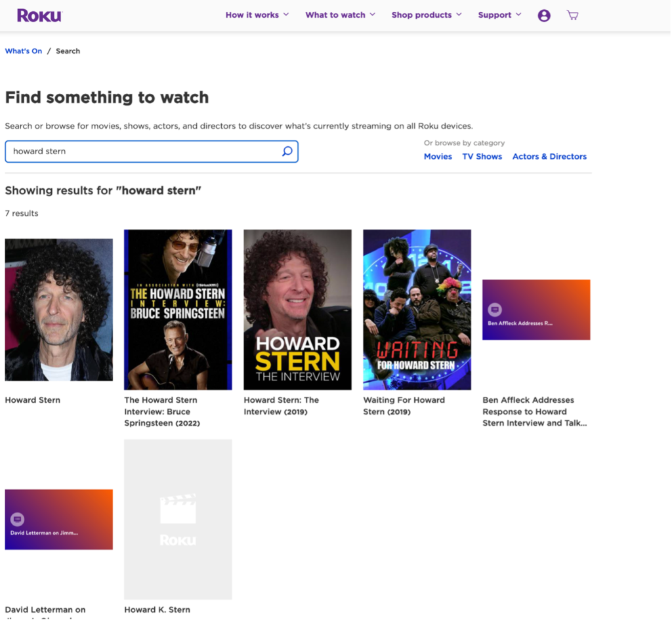This screenshot has height=620, width=672.
Task: Open the shopping cart icon
Action: coord(572,16)
